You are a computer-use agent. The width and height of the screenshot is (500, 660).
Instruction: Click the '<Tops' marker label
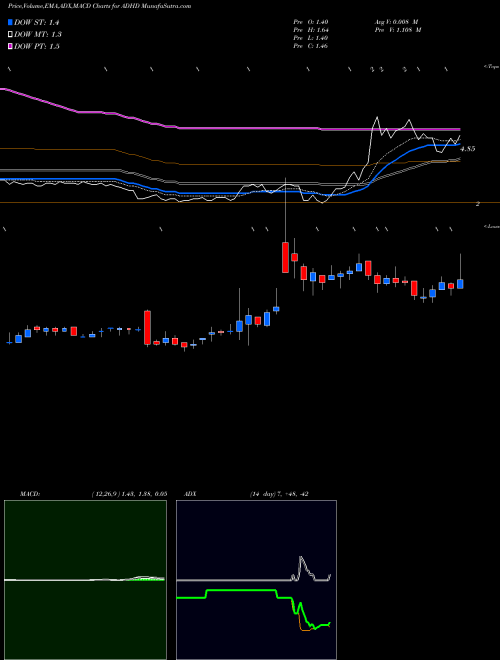coord(491,67)
